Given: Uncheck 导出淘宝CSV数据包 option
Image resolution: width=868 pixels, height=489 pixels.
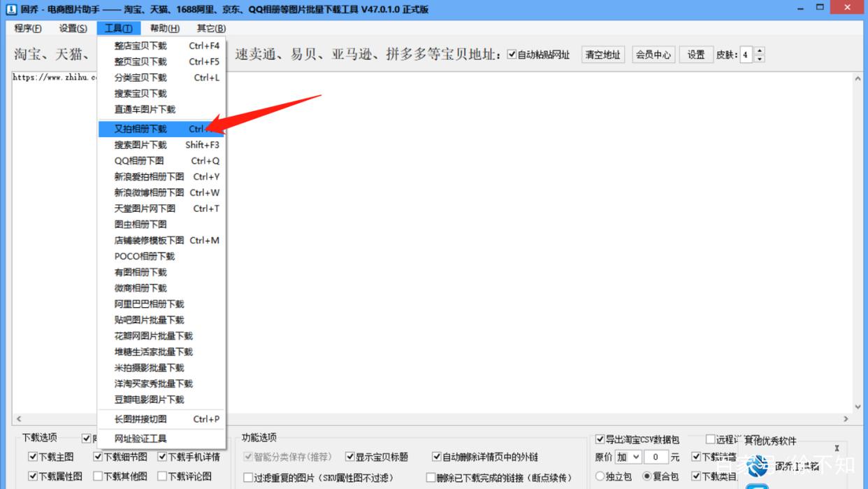Looking at the screenshot, I should click(x=600, y=439).
